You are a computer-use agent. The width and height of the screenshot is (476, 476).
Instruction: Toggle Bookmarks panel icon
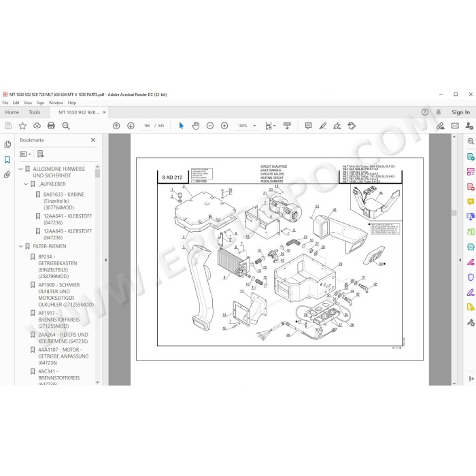pos(7,160)
